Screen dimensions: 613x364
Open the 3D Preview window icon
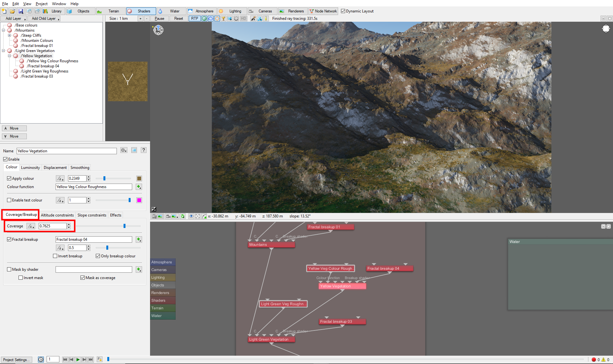point(37,11)
